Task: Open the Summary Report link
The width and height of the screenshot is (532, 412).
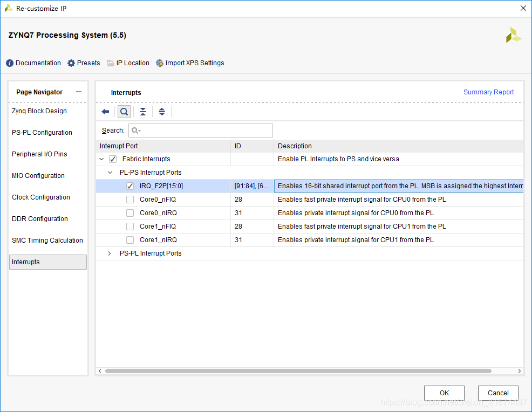Action: (x=488, y=92)
